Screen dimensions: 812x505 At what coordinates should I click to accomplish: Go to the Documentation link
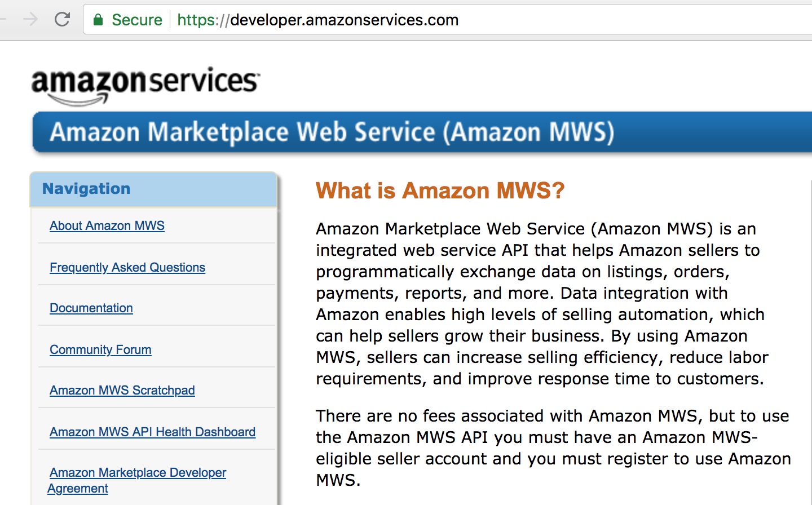(x=91, y=308)
